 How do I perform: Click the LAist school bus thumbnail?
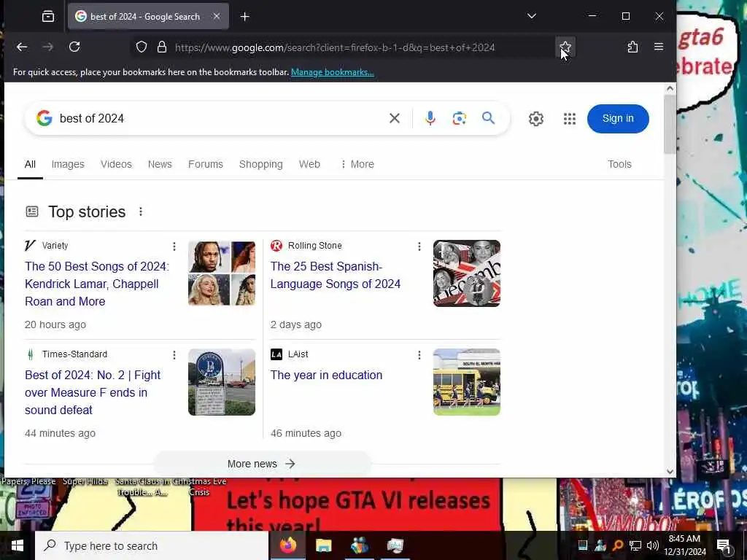(x=466, y=382)
